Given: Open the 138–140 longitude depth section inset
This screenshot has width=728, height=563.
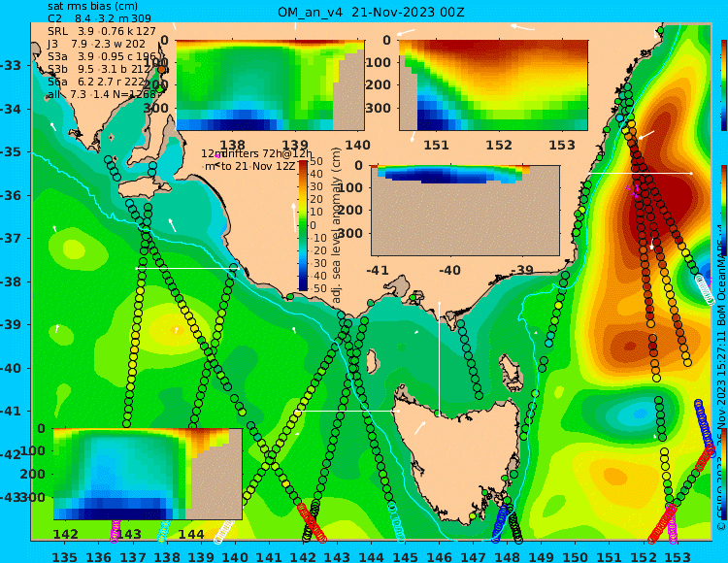Looking at the screenshot, I should [270, 85].
